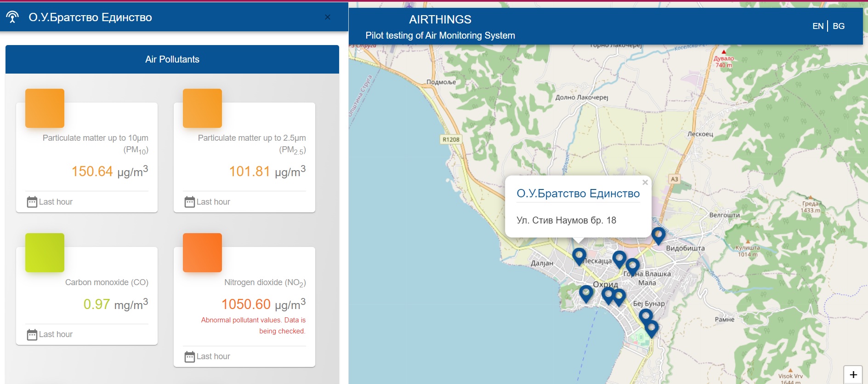Click the orange PM10 color indicator square
868x384 pixels.
(45, 108)
